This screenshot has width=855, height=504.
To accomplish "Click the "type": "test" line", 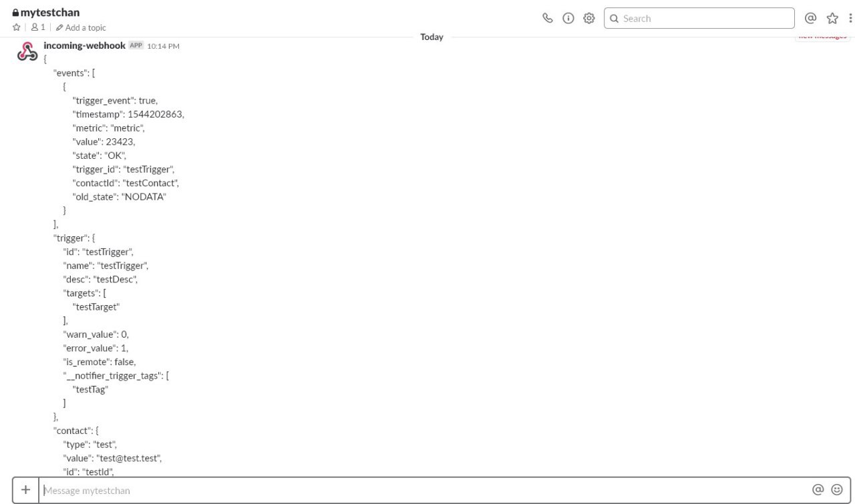I will (x=90, y=445).
